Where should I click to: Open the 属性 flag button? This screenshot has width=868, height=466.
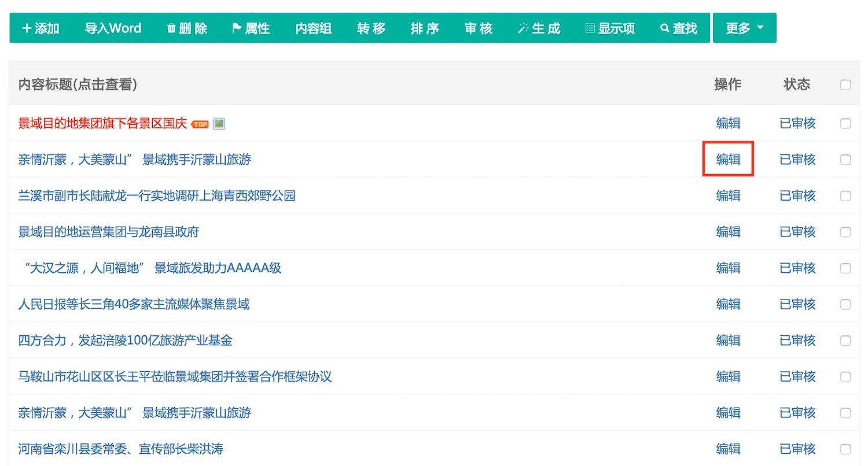251,28
